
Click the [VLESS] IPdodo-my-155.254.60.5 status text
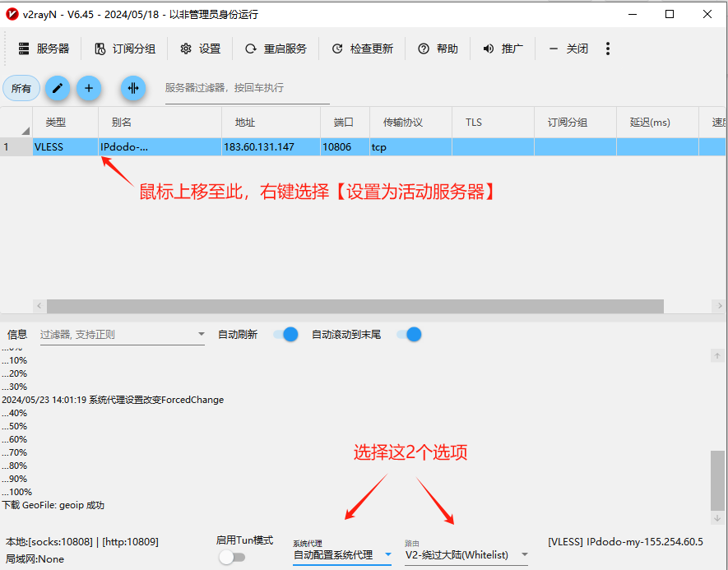click(625, 542)
